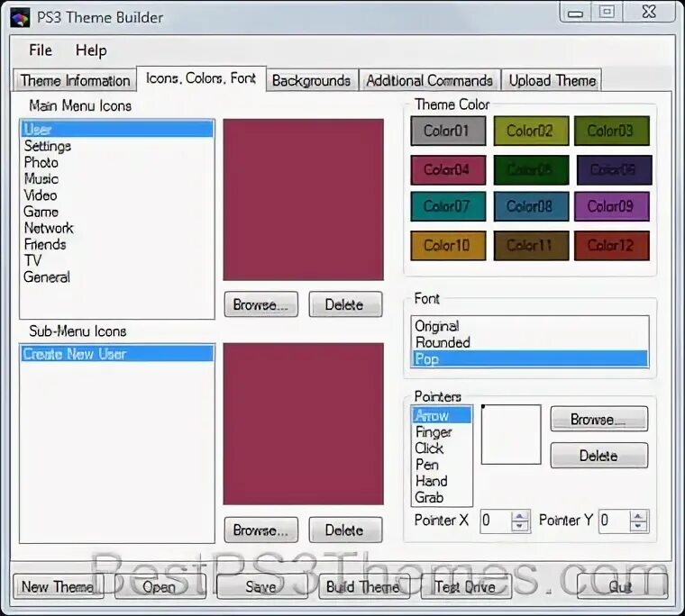Choose the pointer named Click
The height and width of the screenshot is (616, 685).
click(x=442, y=448)
